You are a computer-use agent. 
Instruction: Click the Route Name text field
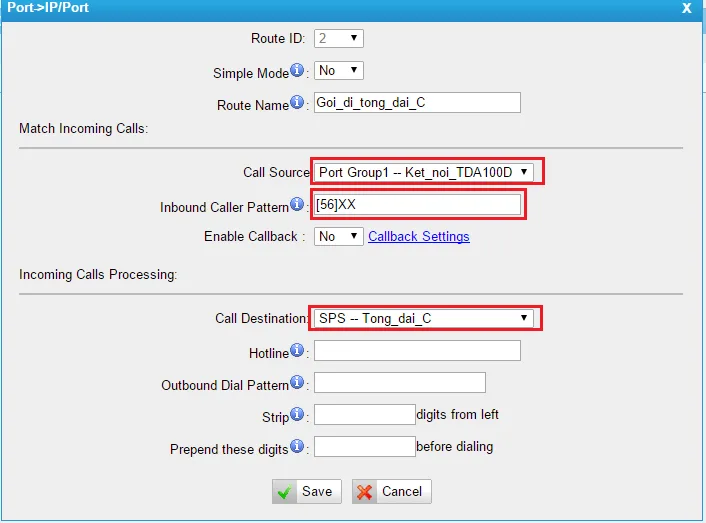coord(417,103)
